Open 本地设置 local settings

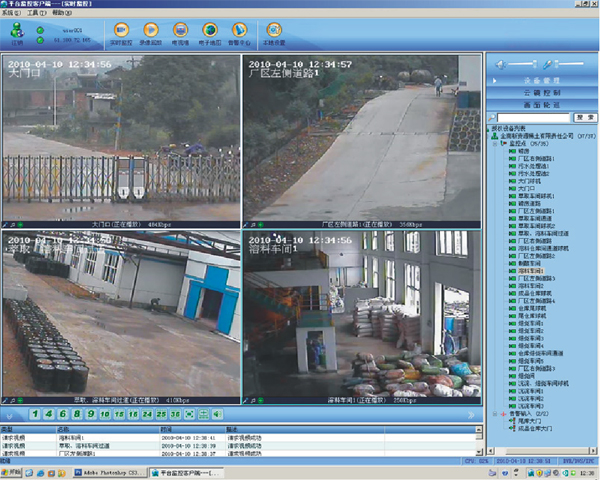[274, 33]
